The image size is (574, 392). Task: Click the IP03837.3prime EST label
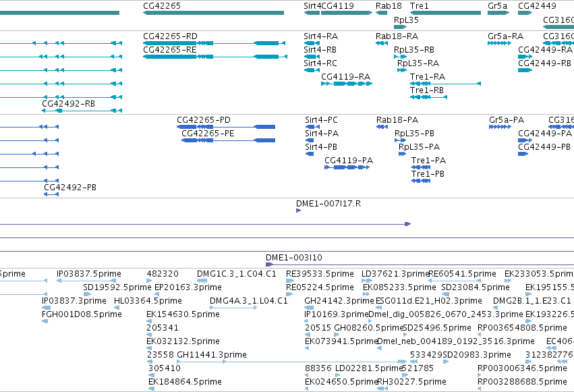coord(74,301)
